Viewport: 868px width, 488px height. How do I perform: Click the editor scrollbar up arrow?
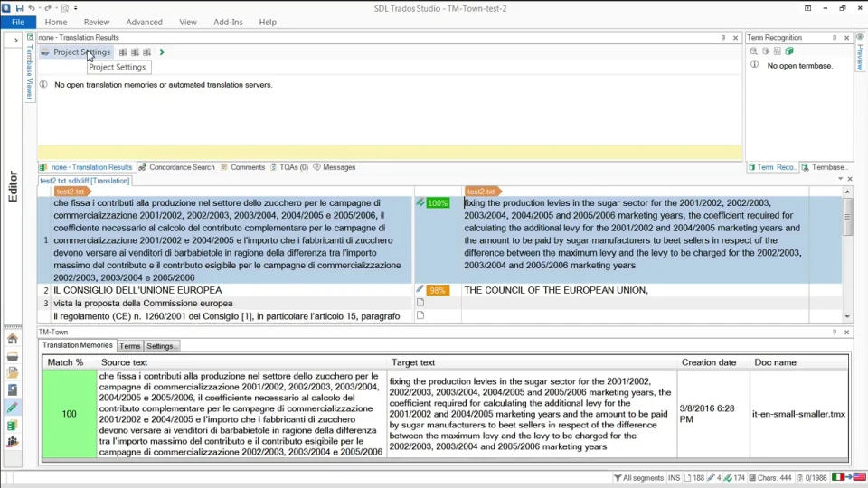click(847, 192)
